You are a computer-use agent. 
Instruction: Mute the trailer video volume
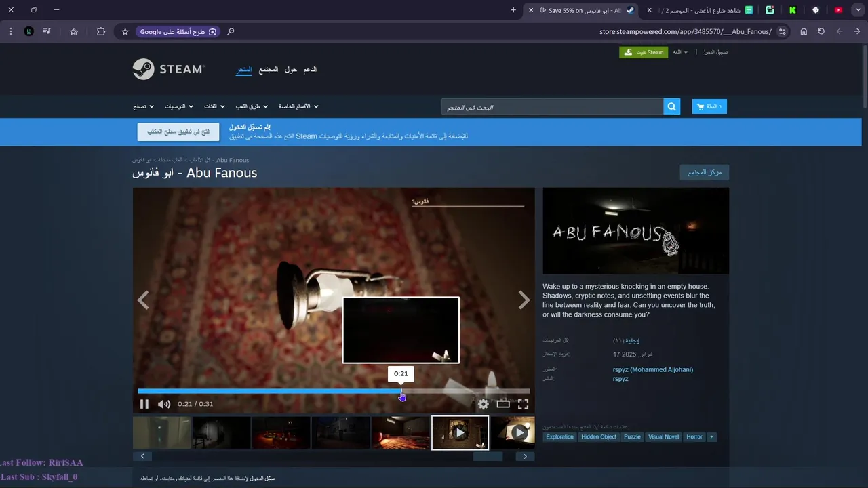pyautogui.click(x=164, y=404)
